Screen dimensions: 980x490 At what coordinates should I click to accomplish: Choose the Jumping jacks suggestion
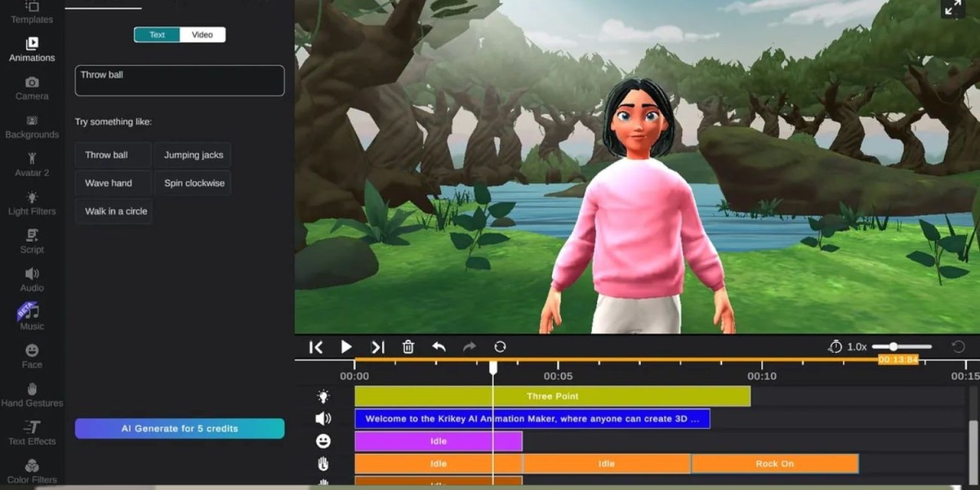193,154
